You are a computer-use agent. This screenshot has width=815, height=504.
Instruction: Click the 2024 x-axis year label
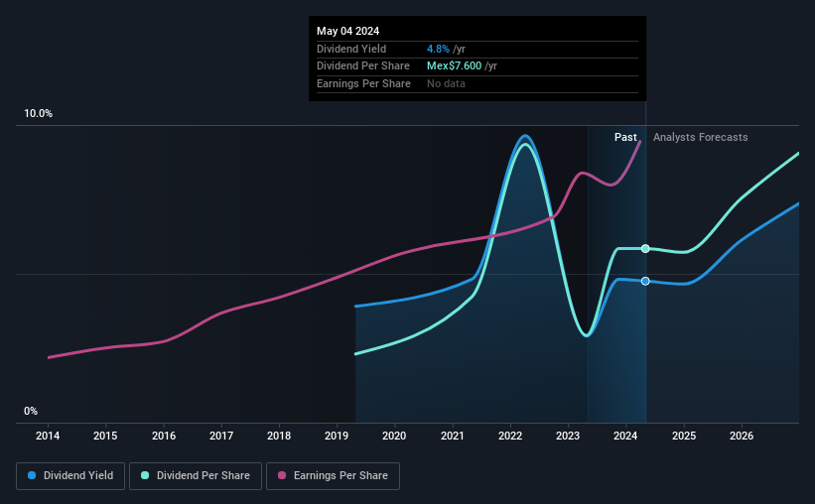click(625, 436)
